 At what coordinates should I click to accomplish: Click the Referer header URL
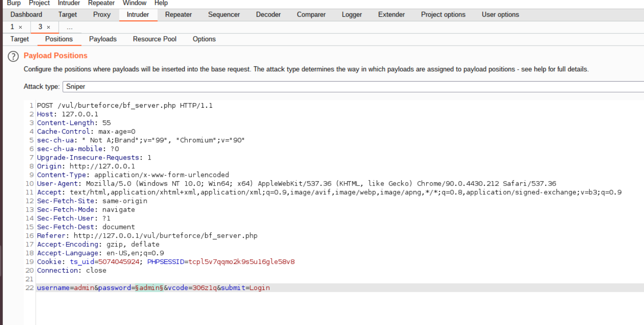[166, 235]
